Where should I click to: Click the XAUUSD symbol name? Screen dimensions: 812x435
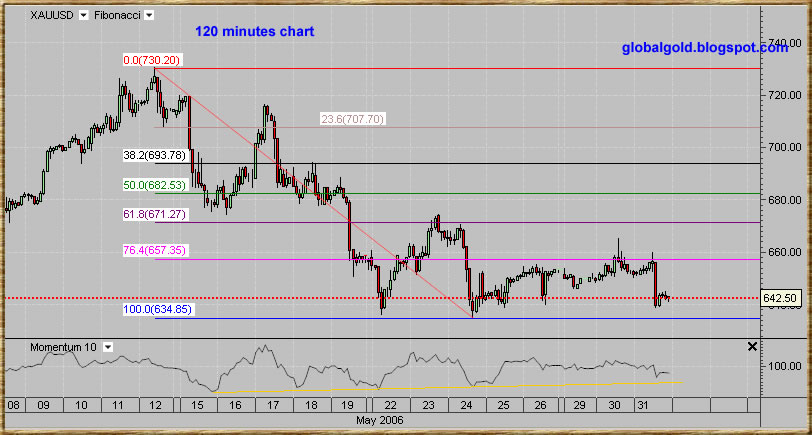pyautogui.click(x=50, y=16)
